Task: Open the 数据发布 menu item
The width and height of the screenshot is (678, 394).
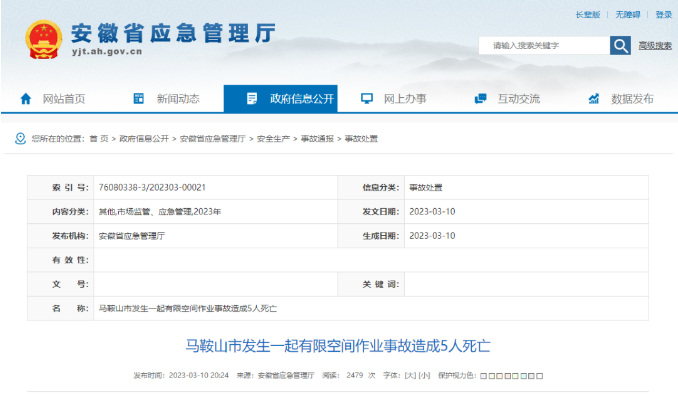Action: point(632,99)
